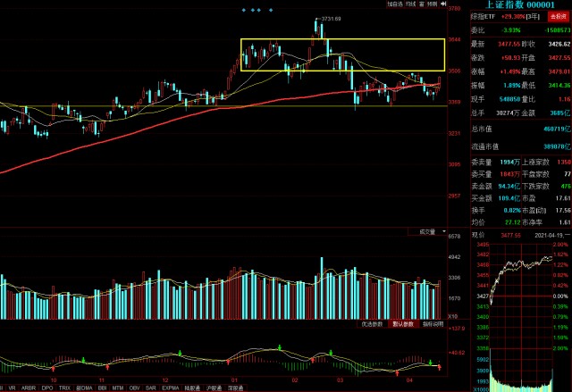
Task: Open the 成交量 indicator dropdown
Action: coord(433,231)
